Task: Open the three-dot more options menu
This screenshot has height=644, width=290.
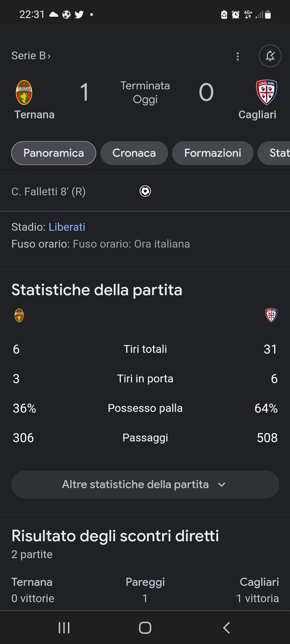Action: 238,56
